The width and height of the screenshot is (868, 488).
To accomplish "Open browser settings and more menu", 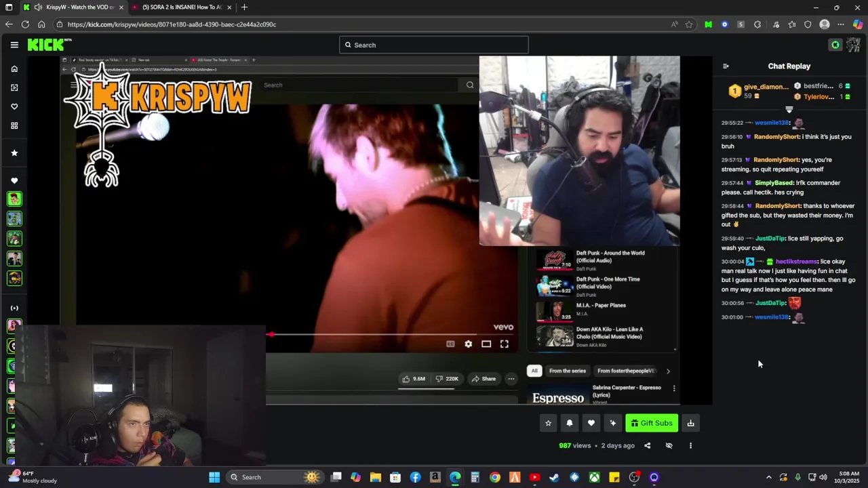I will coord(841,24).
